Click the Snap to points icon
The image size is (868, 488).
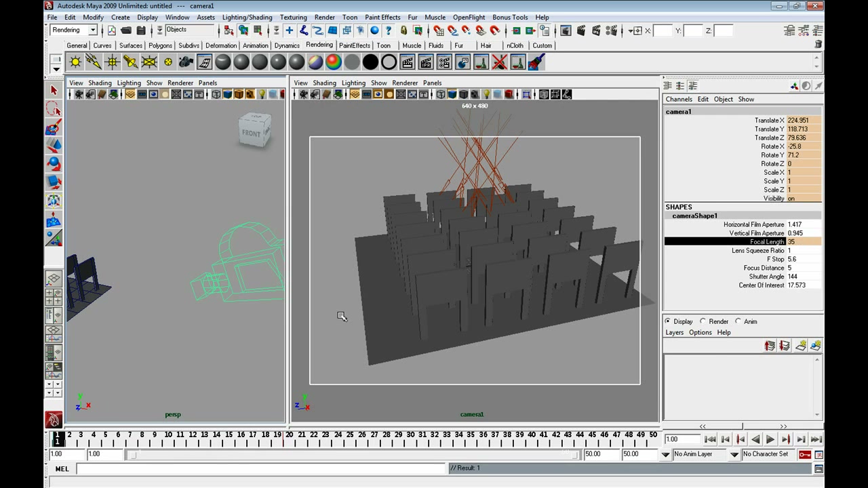[x=467, y=30]
